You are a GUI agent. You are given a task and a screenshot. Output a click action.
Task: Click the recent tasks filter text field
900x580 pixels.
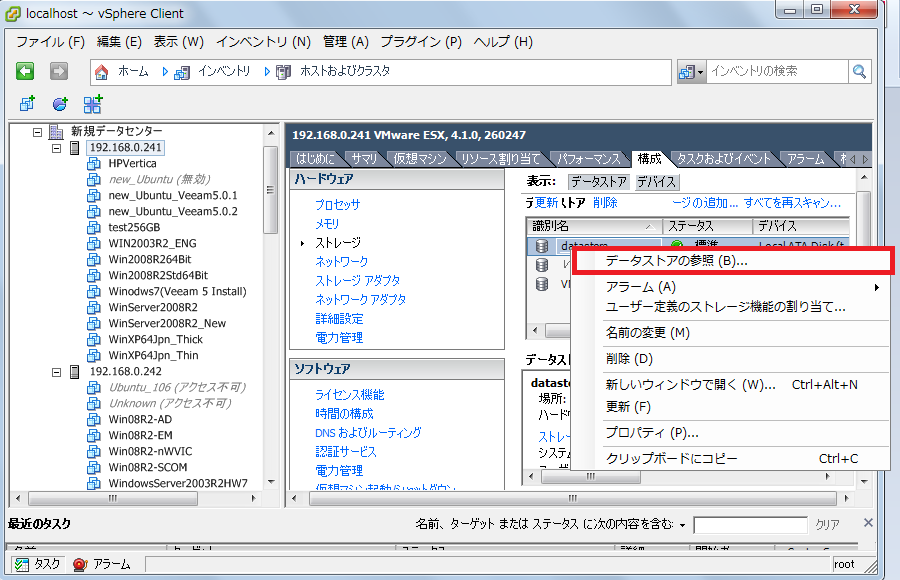click(750, 525)
